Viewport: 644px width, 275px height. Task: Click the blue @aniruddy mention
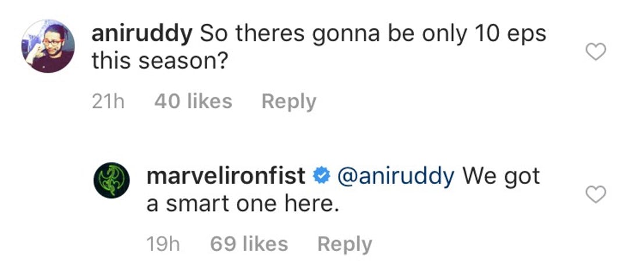396,177
